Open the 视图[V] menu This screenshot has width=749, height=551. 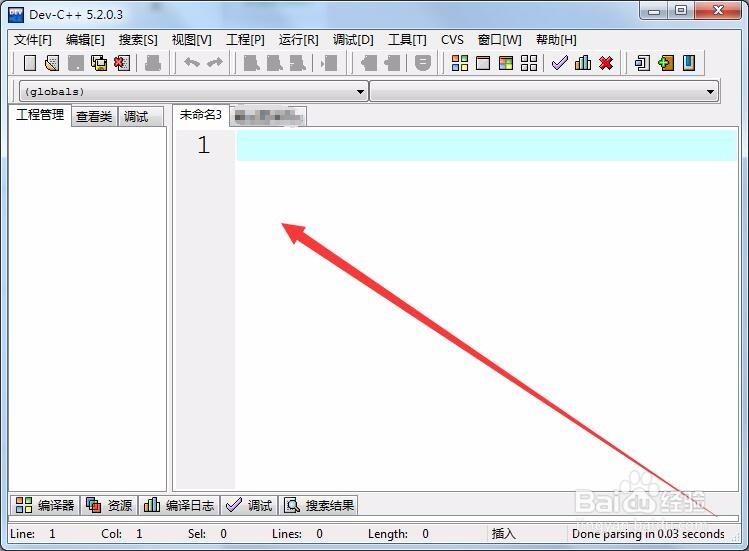[x=192, y=40]
